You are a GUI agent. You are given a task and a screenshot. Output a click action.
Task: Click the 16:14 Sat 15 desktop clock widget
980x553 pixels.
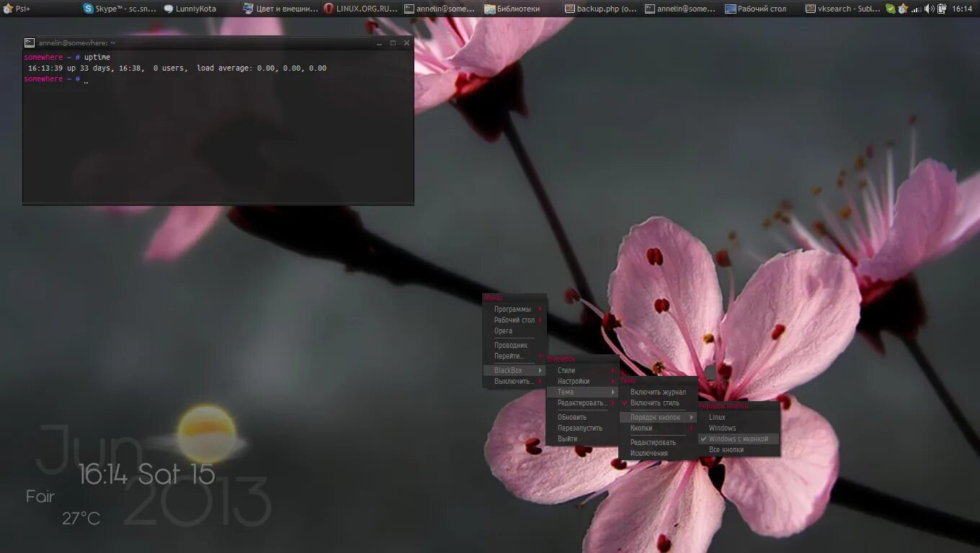point(146,474)
